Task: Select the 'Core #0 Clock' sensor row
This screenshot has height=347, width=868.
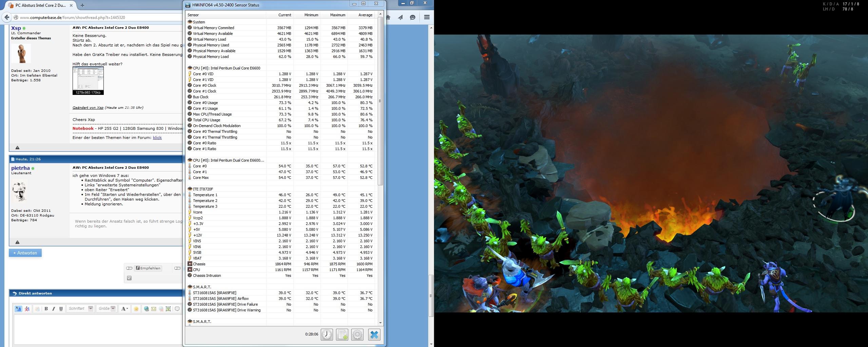Action: click(x=280, y=85)
